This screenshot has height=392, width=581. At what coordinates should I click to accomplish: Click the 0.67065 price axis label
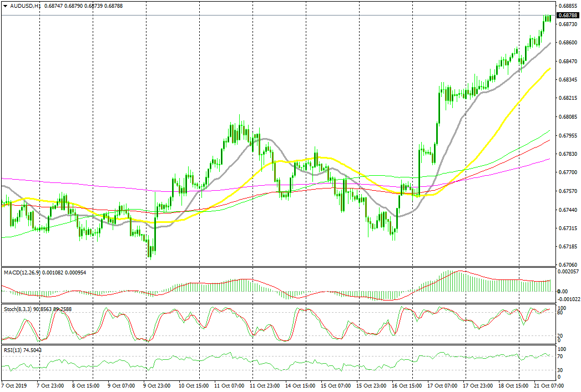point(567,265)
